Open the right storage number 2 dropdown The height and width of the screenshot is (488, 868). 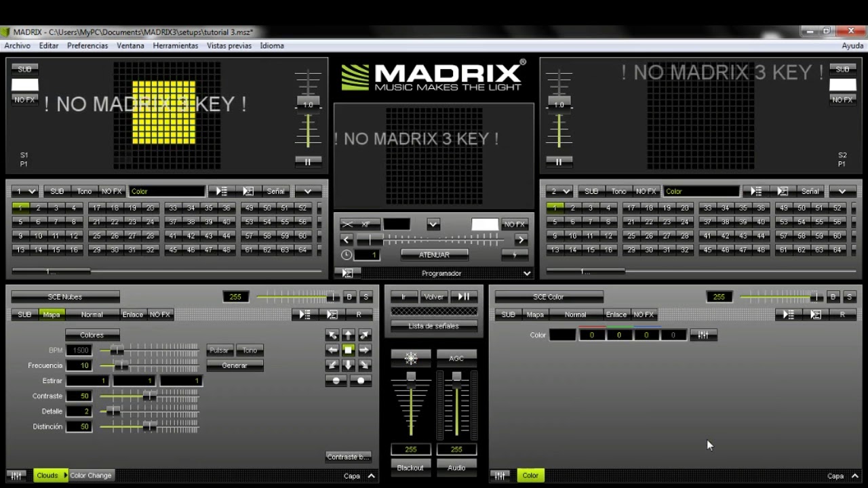[559, 191]
